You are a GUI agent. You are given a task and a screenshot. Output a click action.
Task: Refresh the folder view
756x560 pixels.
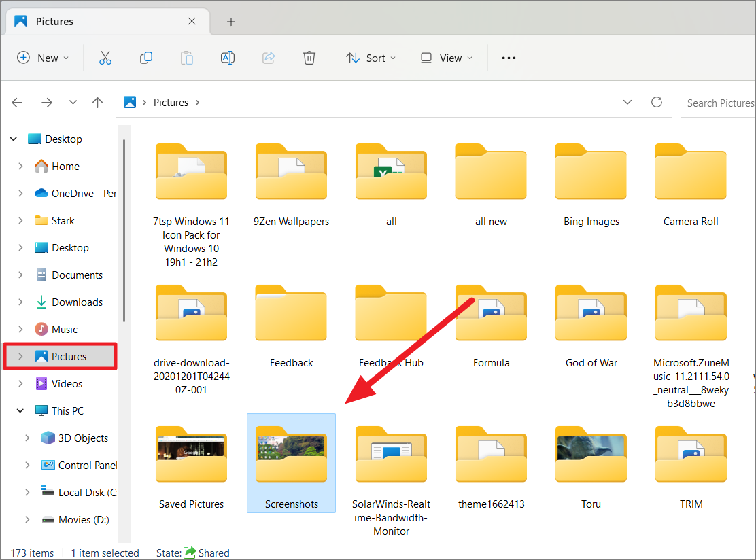(x=656, y=102)
